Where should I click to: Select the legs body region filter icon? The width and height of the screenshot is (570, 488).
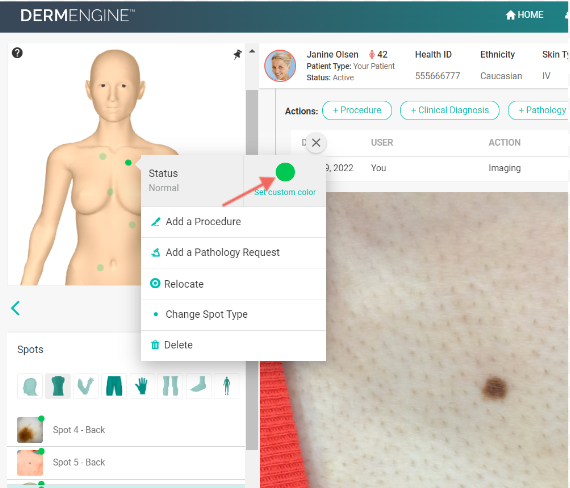click(x=170, y=386)
